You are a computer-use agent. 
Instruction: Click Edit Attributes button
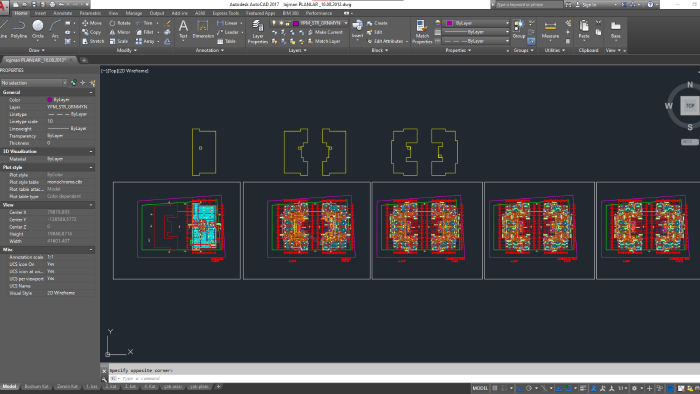click(x=385, y=41)
